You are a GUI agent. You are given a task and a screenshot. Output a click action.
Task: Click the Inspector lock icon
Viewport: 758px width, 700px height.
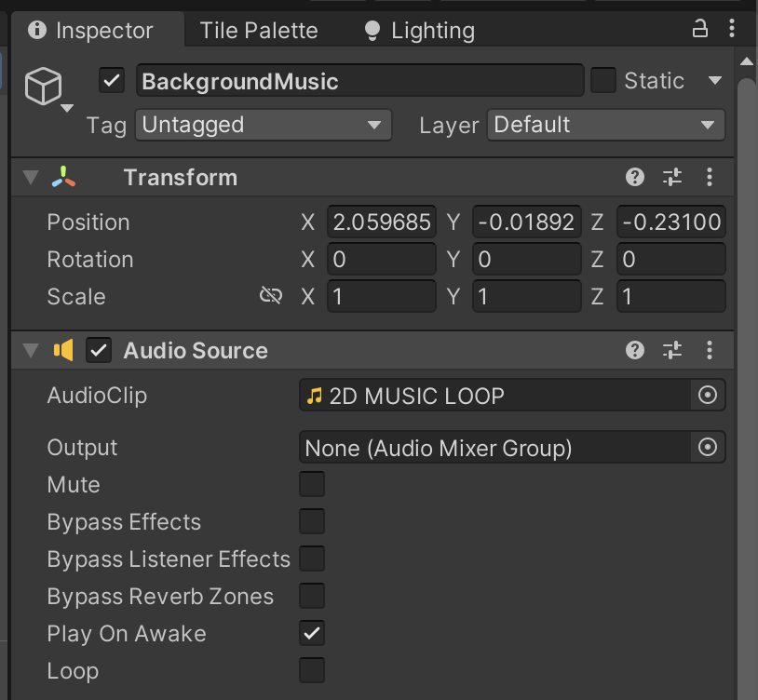[x=700, y=29]
